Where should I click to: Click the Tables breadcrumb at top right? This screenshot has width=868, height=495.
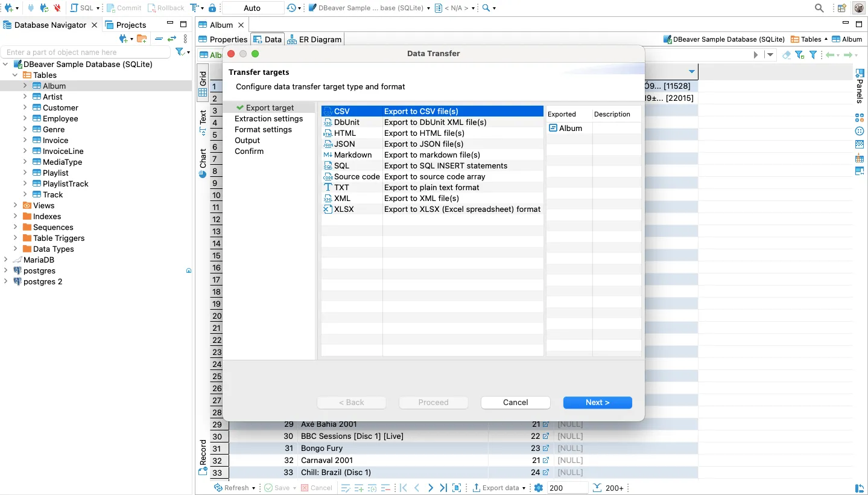[x=806, y=39]
